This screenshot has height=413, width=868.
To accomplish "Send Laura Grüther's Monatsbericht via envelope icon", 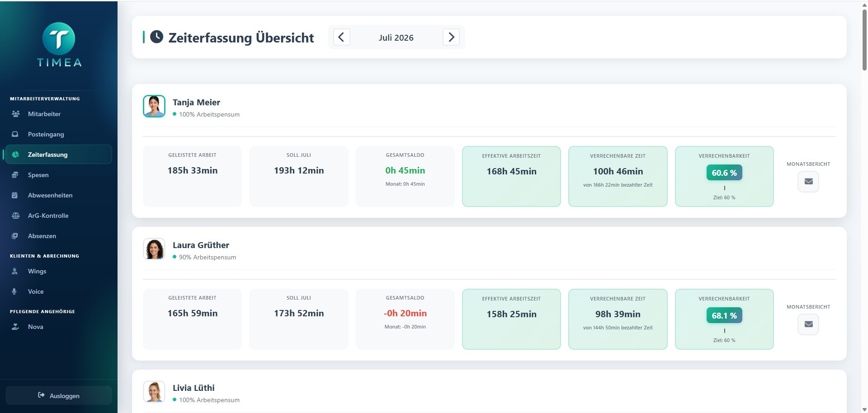I will (x=808, y=324).
